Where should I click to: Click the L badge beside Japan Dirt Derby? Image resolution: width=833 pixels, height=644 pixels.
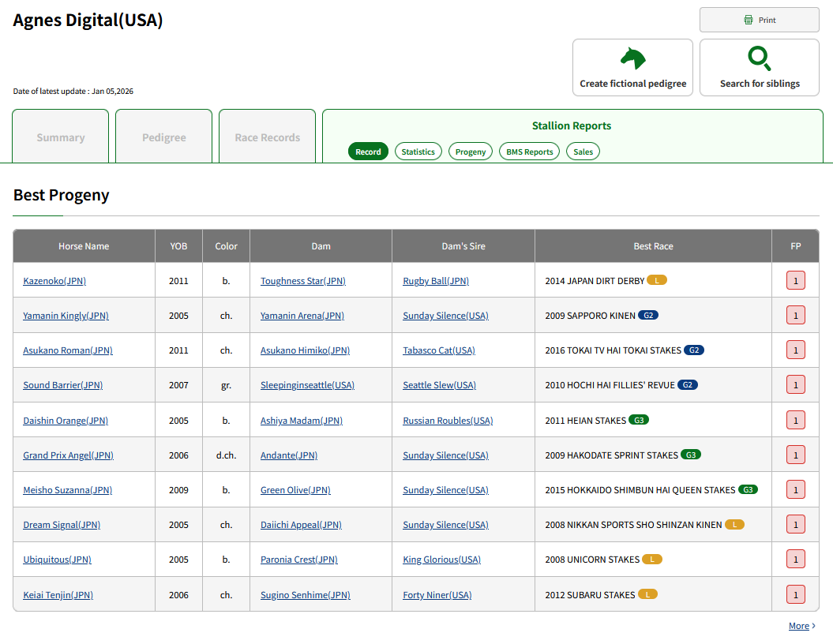(x=657, y=280)
